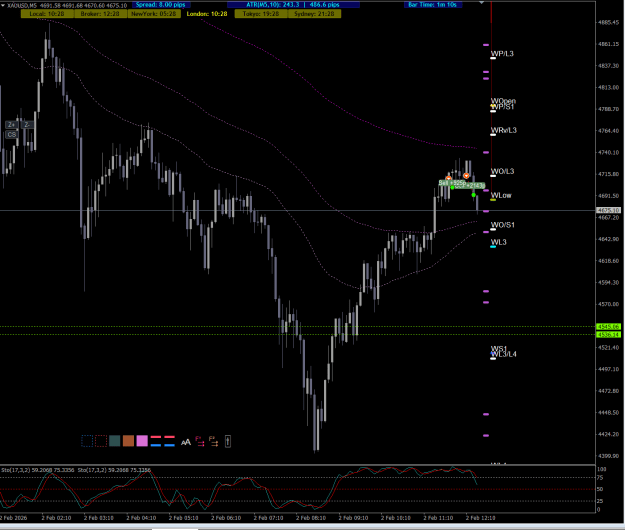Select the red dotted rectangle drawing tool
The height and width of the screenshot is (530, 625).
[101, 441]
